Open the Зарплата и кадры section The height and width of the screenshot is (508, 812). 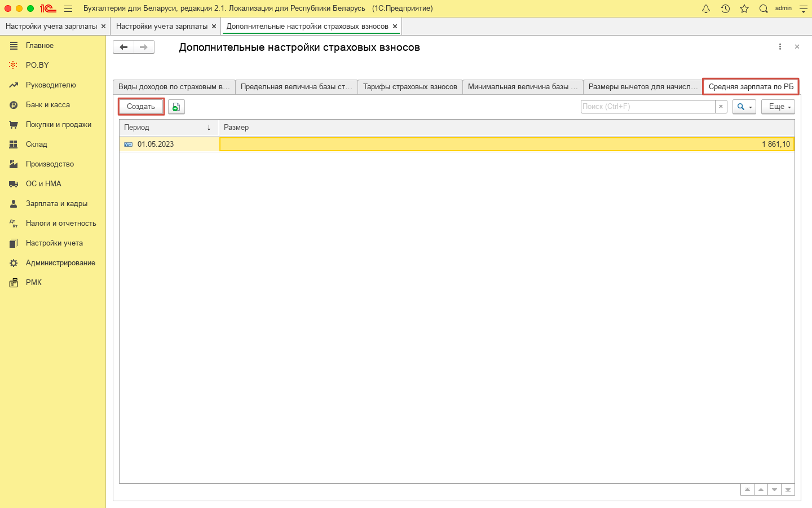[x=56, y=204]
